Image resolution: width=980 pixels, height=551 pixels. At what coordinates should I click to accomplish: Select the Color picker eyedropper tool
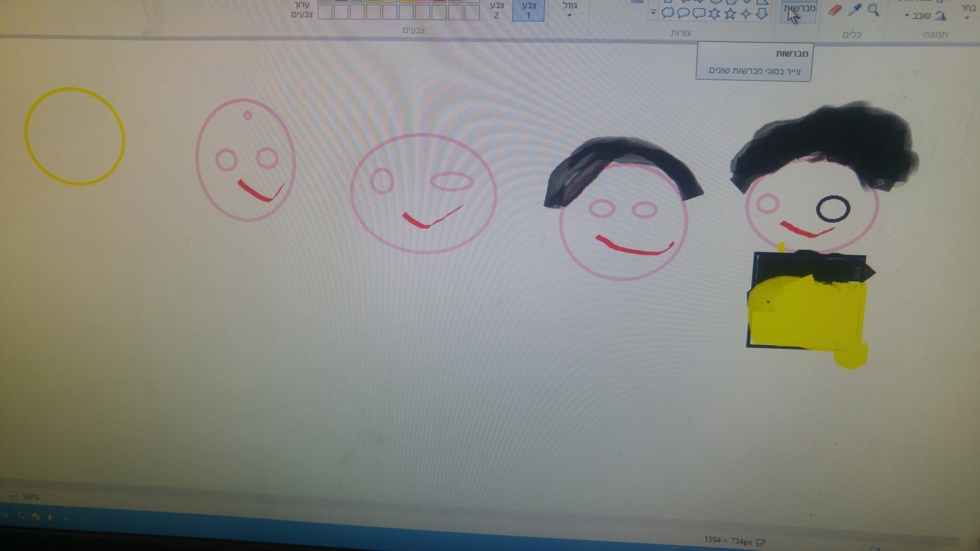point(854,10)
